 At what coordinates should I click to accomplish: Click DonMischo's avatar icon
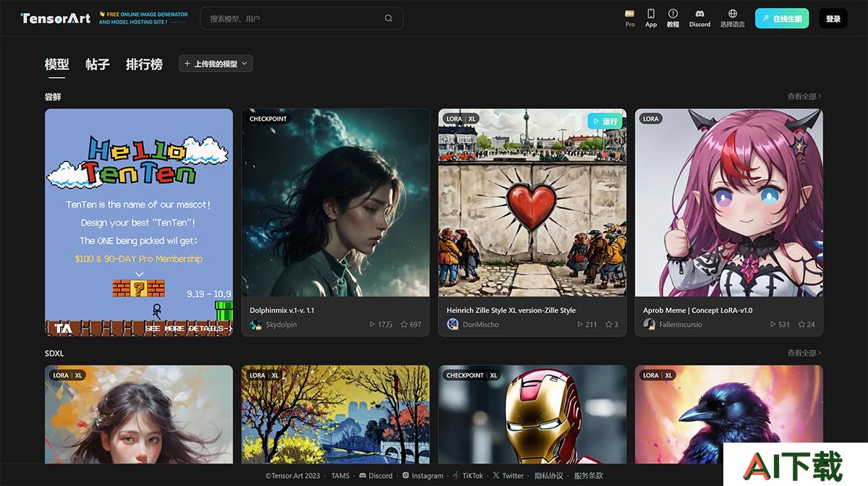pos(453,325)
